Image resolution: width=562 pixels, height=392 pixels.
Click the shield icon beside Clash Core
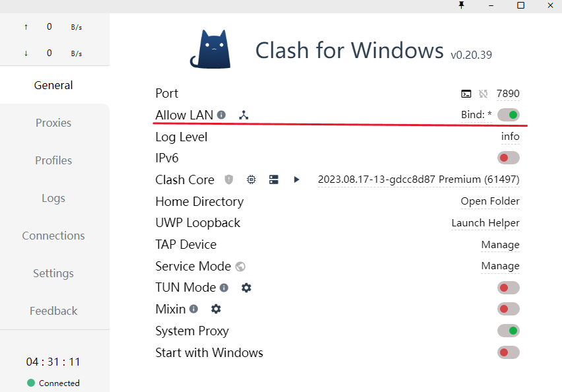[x=228, y=180]
